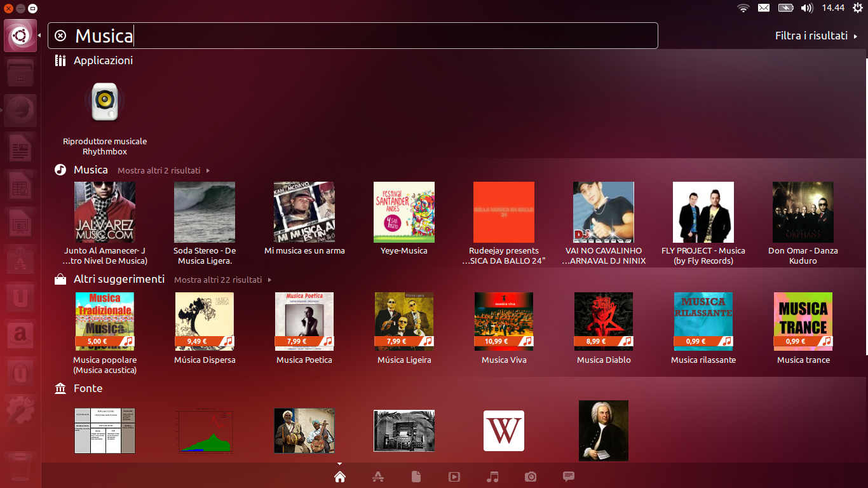Screen dimensions: 868x488
Task: Open Ubuntu Software Center from the launcher
Action: coord(20,261)
